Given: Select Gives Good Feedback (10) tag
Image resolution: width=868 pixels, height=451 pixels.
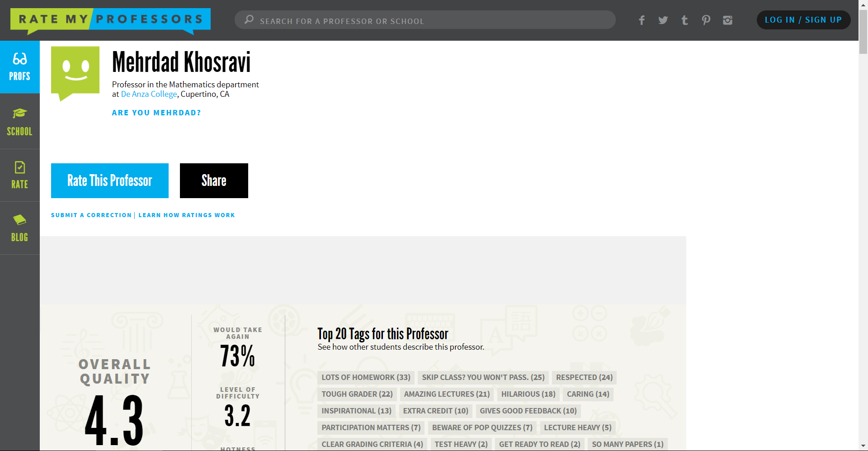Looking at the screenshot, I should (528, 411).
